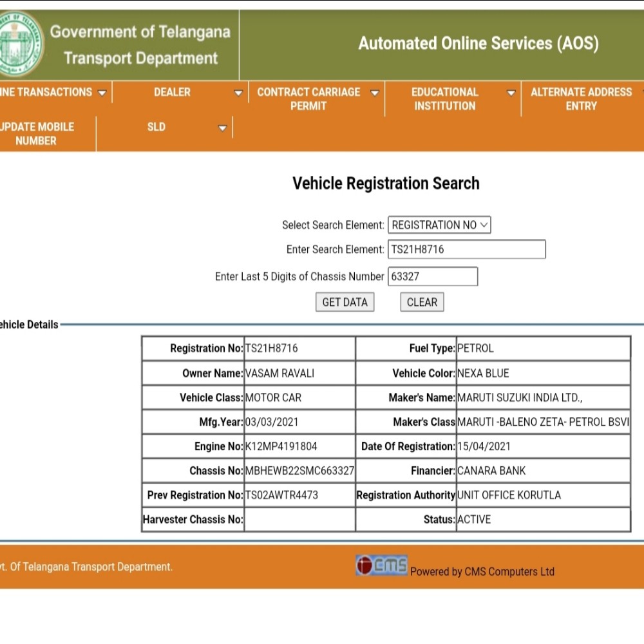Viewport: 644px width, 644px height.
Task: Click the CLEAR button
Action: pyautogui.click(x=422, y=302)
